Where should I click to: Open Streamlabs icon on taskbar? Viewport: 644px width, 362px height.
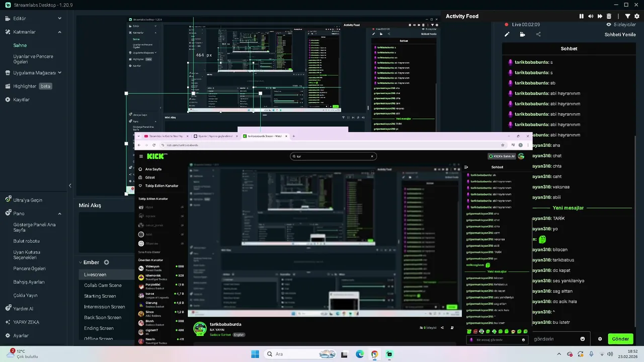[x=389, y=354]
